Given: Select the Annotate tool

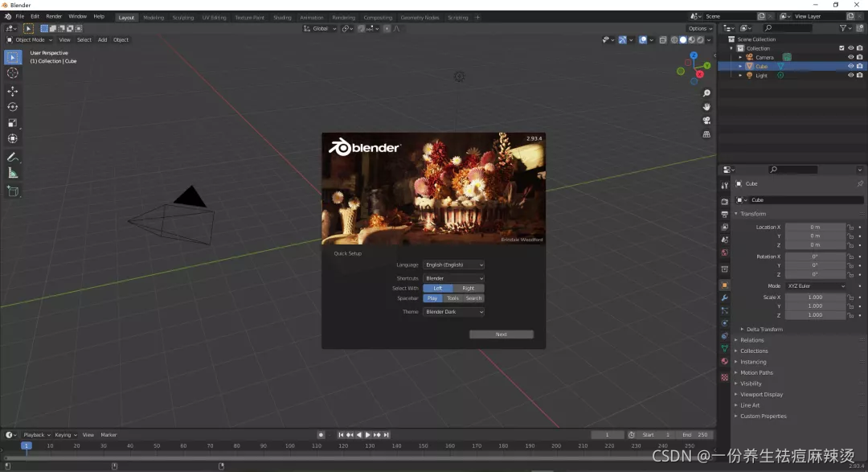Looking at the screenshot, I should pyautogui.click(x=13, y=158).
